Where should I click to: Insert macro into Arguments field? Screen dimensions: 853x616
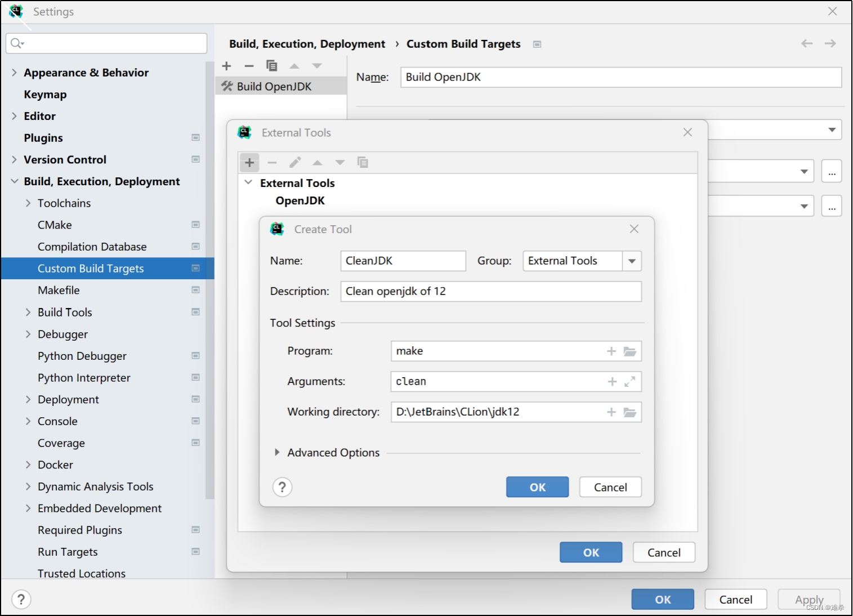(612, 382)
